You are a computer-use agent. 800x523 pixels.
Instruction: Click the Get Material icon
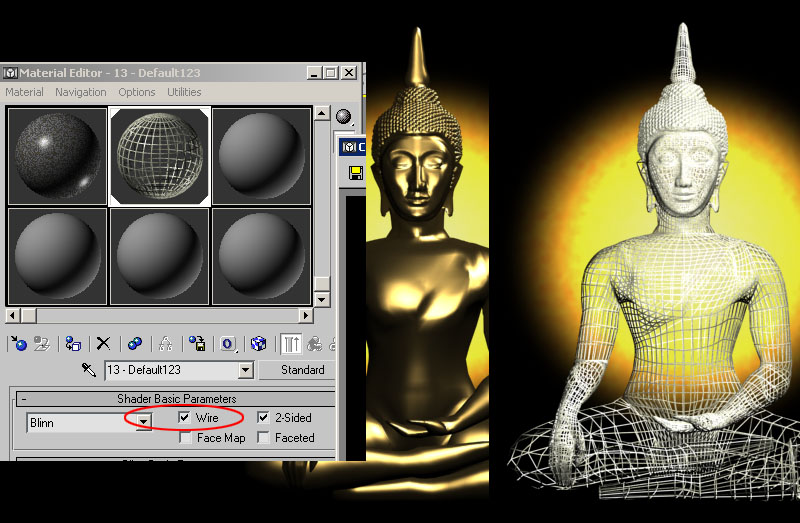coord(18,343)
